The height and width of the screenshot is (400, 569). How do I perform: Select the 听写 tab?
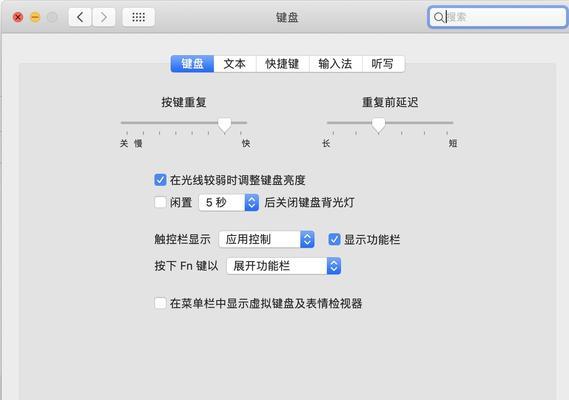coord(383,64)
